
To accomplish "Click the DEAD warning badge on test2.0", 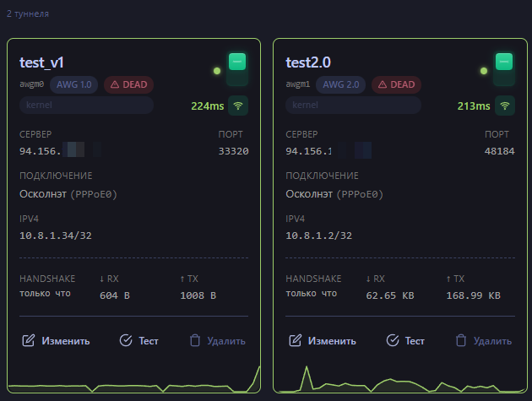I will pyautogui.click(x=396, y=84).
